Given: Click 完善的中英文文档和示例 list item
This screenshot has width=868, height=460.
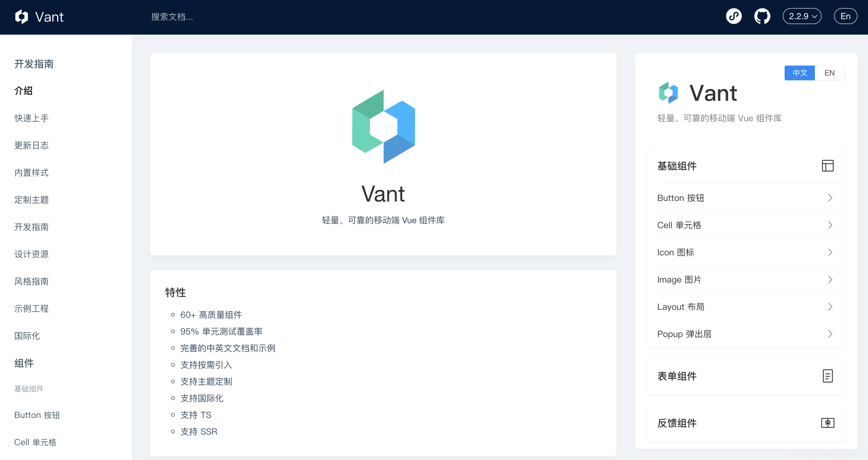Looking at the screenshot, I should pos(228,348).
